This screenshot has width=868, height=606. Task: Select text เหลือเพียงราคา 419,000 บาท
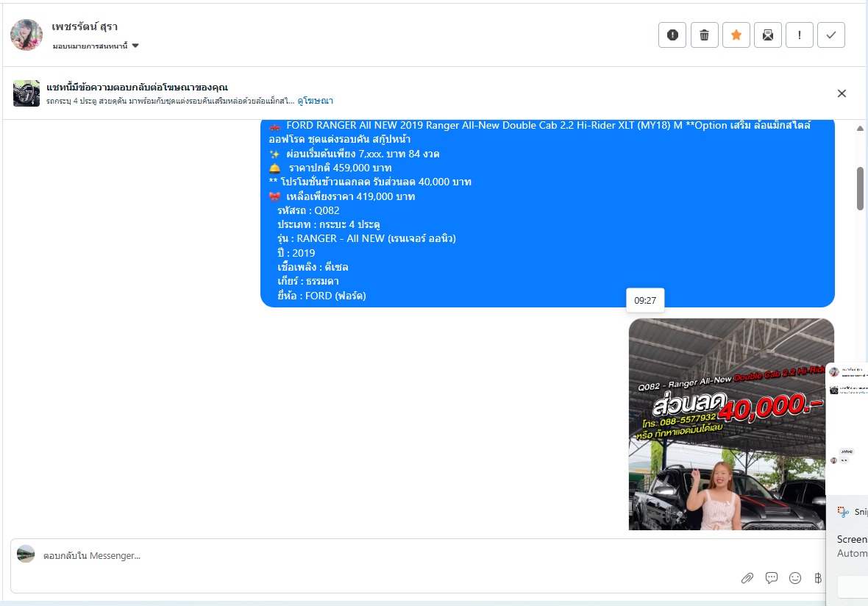click(x=350, y=196)
